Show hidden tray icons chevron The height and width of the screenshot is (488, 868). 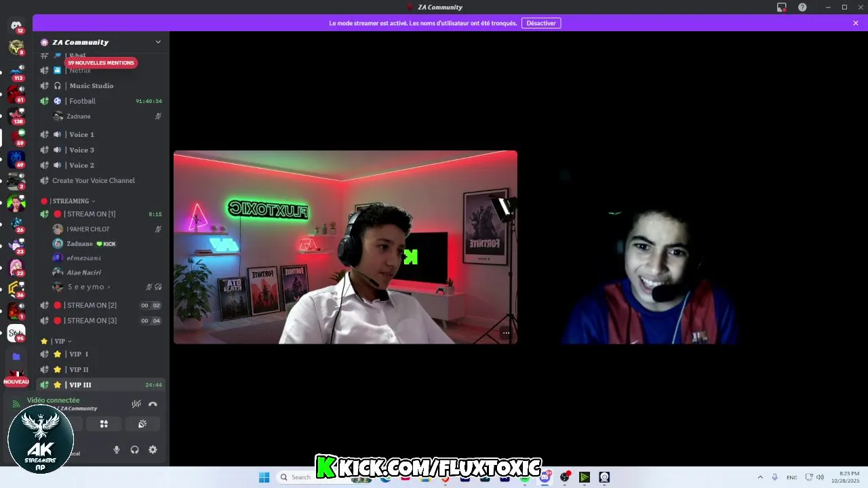[x=760, y=477]
